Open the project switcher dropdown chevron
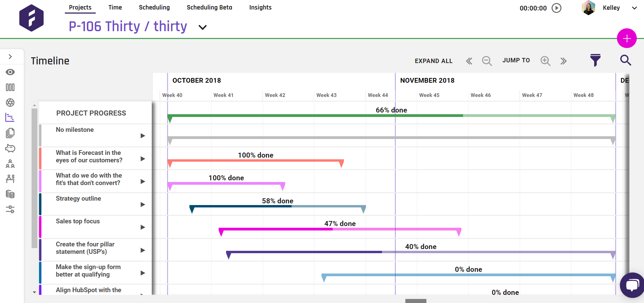 (203, 27)
